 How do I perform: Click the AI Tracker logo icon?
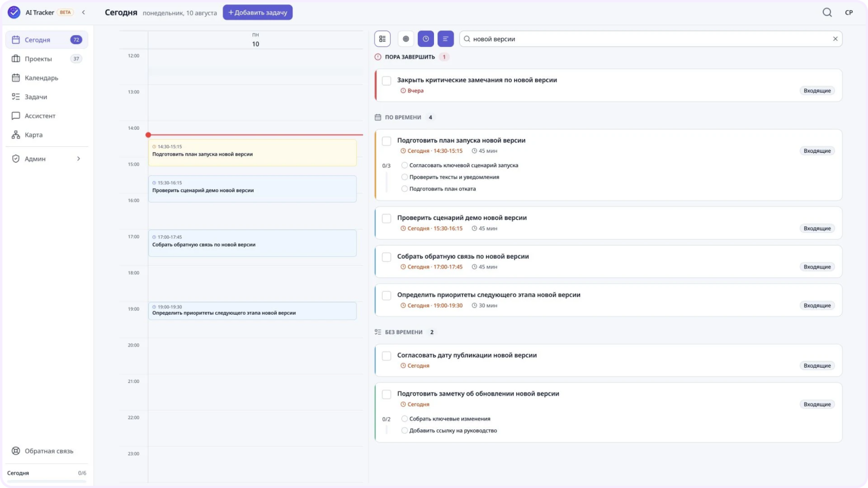[14, 12]
